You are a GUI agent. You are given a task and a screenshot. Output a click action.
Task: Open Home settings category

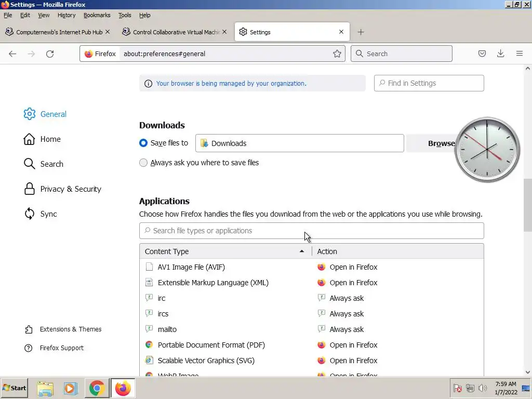[42, 139]
